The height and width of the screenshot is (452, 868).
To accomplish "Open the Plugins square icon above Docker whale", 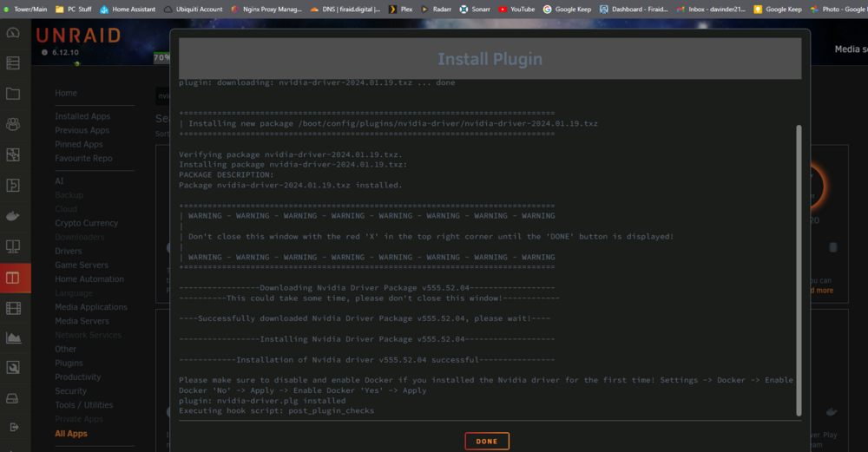I will pyautogui.click(x=13, y=186).
